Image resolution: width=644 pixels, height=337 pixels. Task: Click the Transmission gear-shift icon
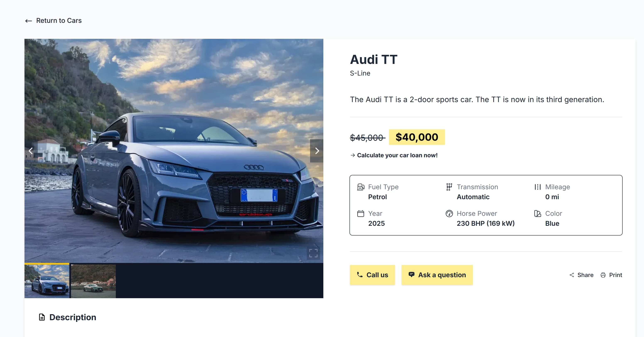pos(449,187)
